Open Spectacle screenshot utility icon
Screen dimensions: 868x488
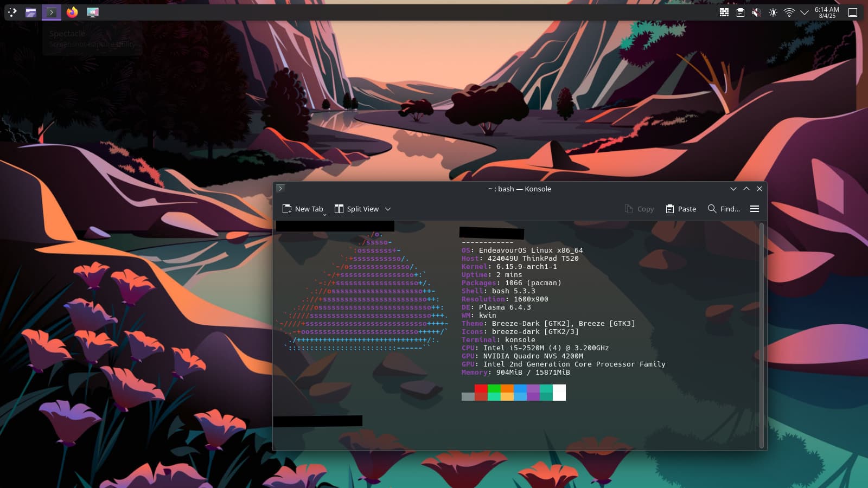coord(93,12)
